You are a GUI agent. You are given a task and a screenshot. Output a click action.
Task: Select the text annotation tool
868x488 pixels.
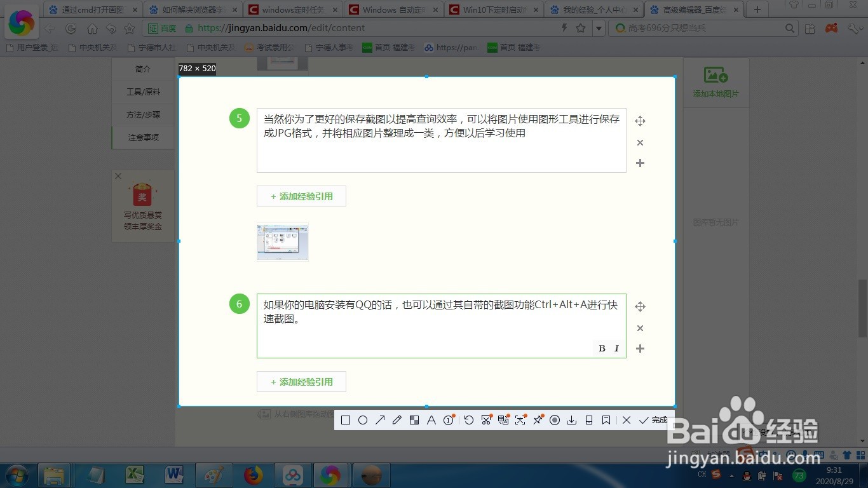coord(431,420)
